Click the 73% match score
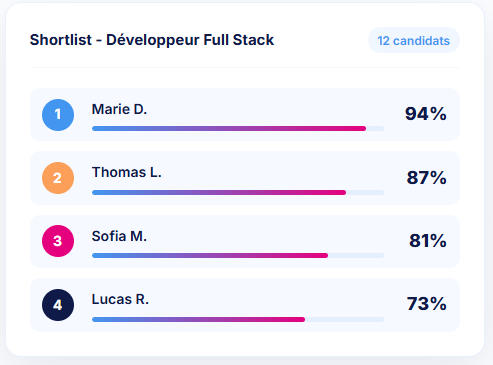The image size is (493, 365). pos(426,304)
